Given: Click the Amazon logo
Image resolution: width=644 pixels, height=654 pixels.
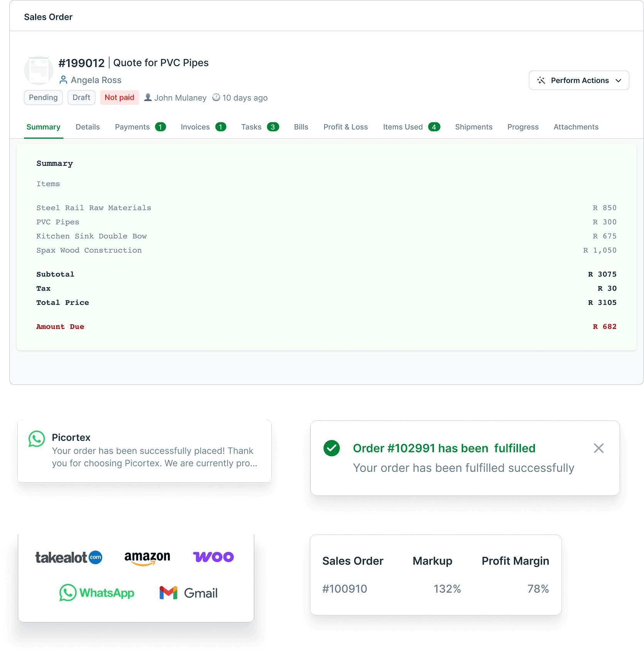Looking at the screenshot, I should click(x=147, y=557).
